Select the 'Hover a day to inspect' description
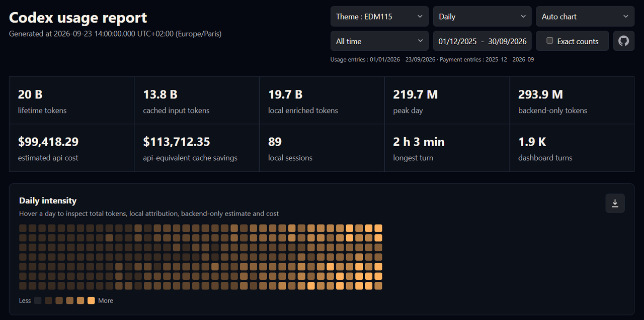This screenshot has height=320, width=644. pyautogui.click(x=149, y=214)
